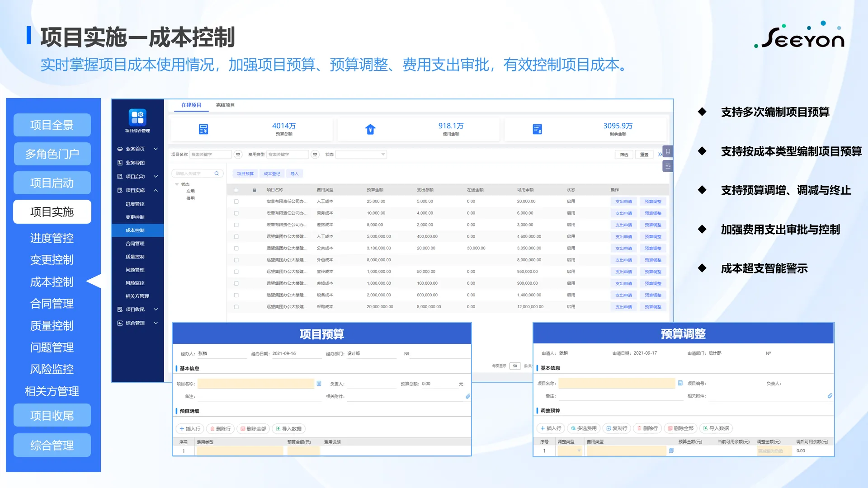Switch to the 在建项目 tab
The image size is (868, 488).
(x=191, y=105)
